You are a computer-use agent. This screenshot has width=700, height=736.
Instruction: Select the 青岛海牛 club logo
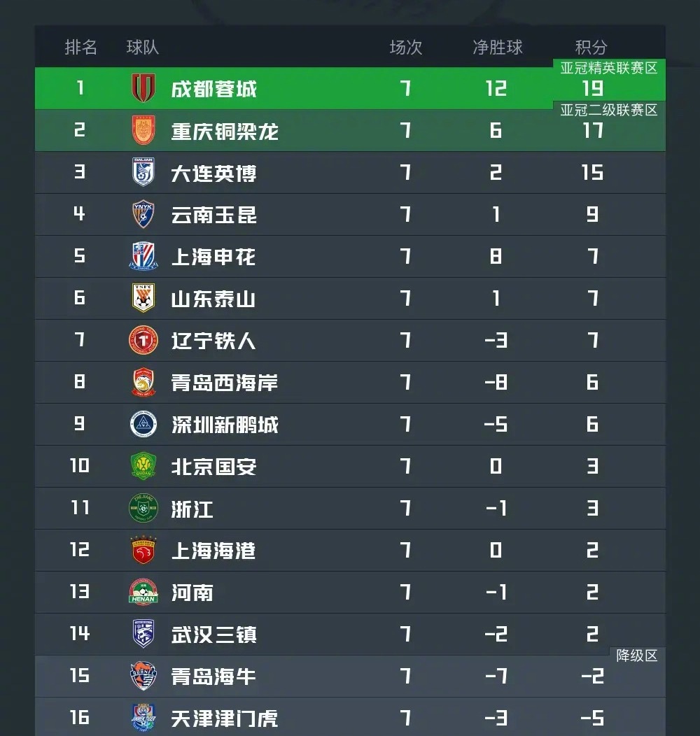[x=142, y=675]
